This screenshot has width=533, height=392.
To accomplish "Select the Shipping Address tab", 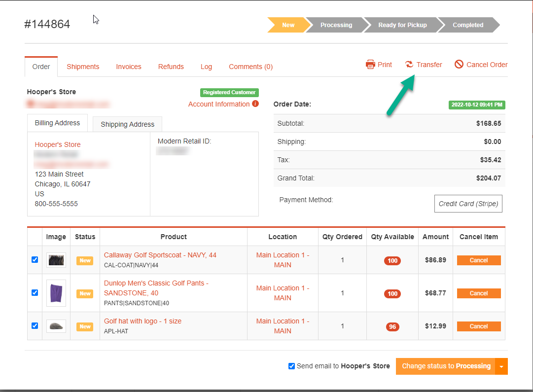I will pyautogui.click(x=128, y=124).
